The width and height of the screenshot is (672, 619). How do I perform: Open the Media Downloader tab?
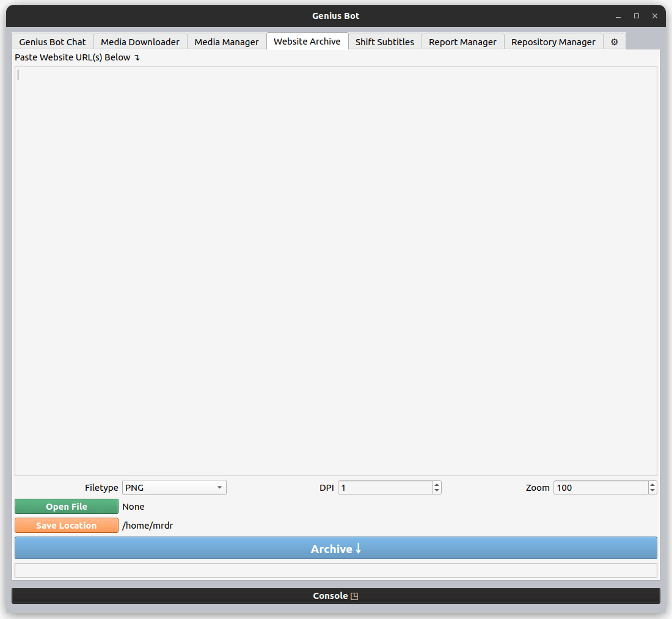point(140,42)
